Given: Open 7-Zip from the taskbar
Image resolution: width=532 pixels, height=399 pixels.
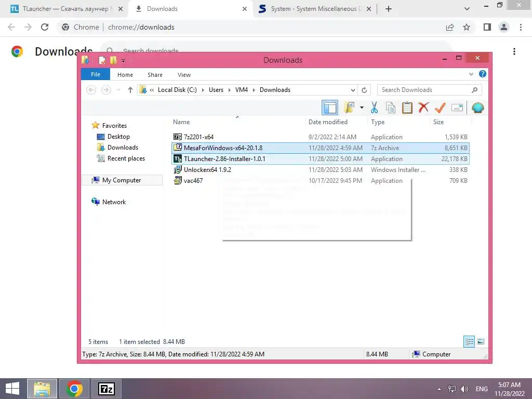Looking at the screenshot, I should tap(107, 389).
